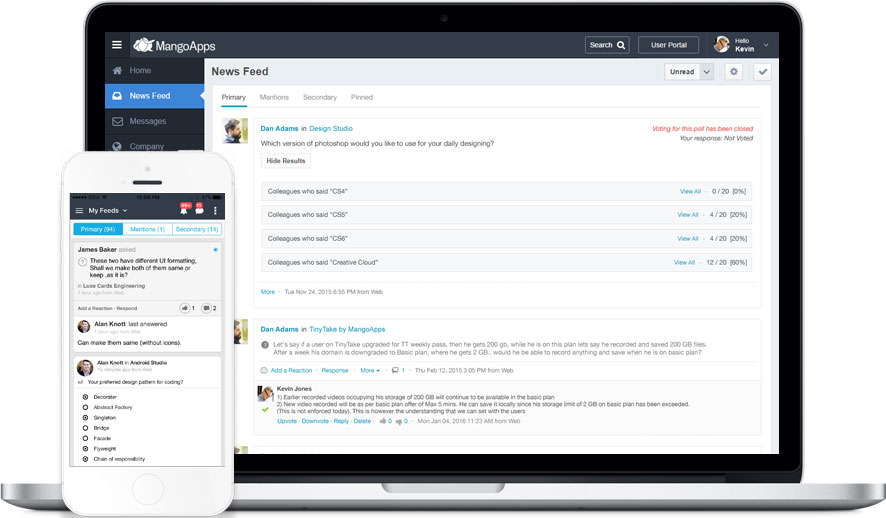Click the MangoApps logo

pyautogui.click(x=174, y=45)
